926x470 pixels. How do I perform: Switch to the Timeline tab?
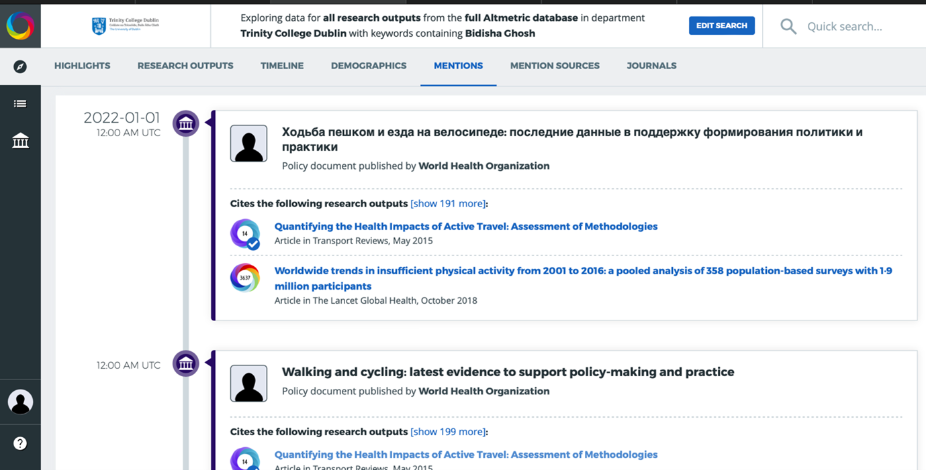tap(282, 66)
